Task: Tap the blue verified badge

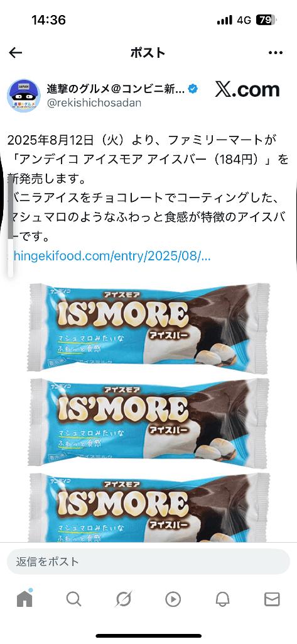Action: pos(193,88)
